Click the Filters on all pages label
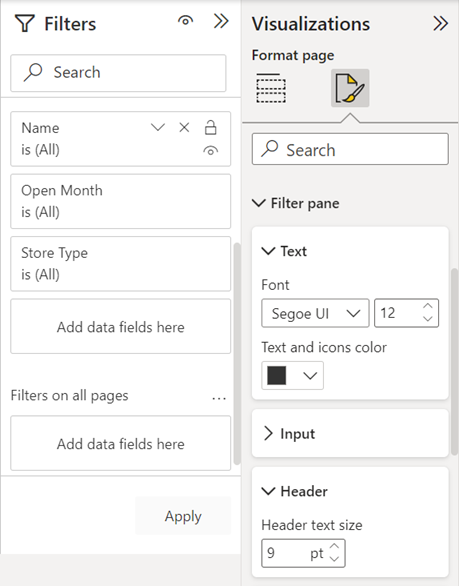459x586 pixels. pyautogui.click(x=70, y=395)
